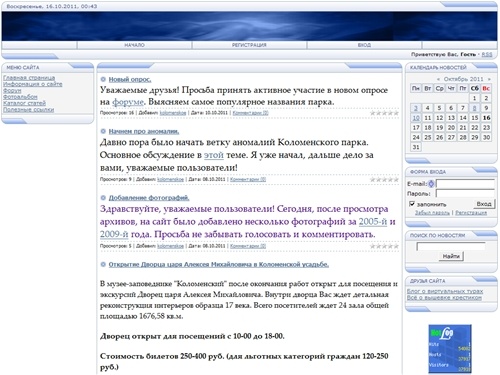Open the РЕГИСТРАЦИЯ navigation item
This screenshot has width=500, height=375.
pos(249,45)
